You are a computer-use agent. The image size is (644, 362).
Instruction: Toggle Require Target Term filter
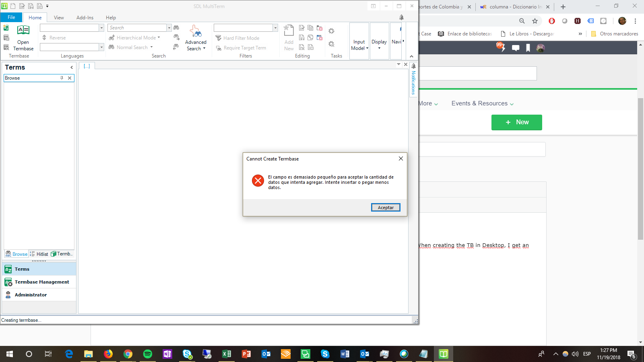244,48
